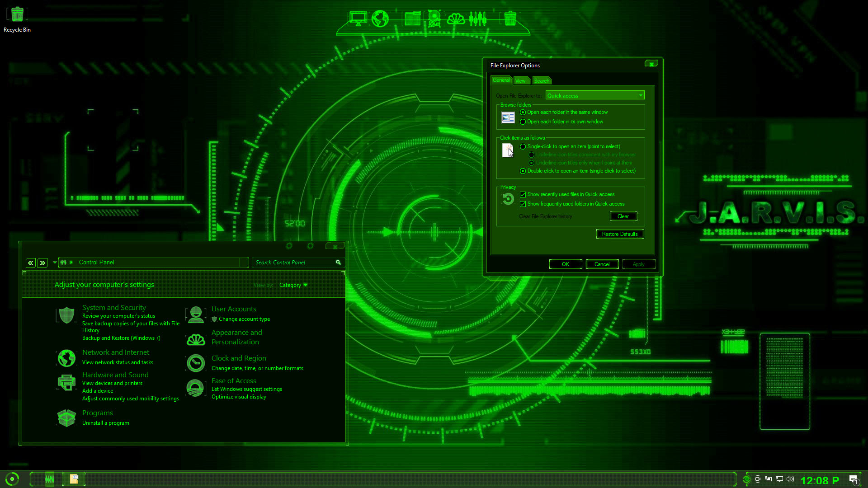Open the Hardware and Sound printer icon

66,383
